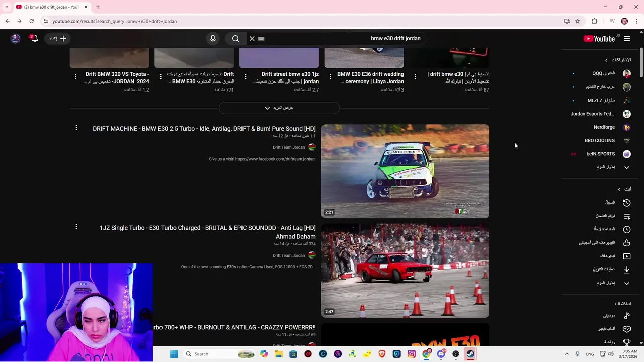Open the 1JZ Single Turbo video title
The image size is (644, 362).
pos(208,232)
